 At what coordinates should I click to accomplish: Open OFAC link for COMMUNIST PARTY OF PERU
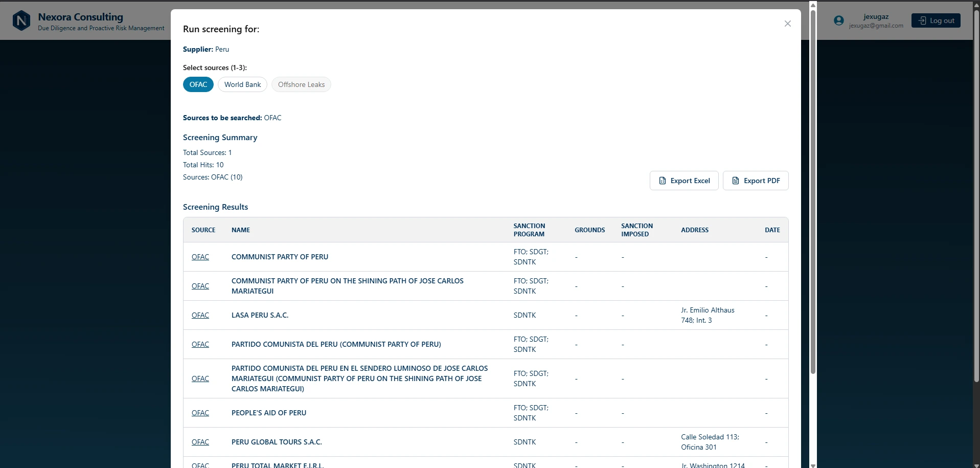click(x=200, y=257)
